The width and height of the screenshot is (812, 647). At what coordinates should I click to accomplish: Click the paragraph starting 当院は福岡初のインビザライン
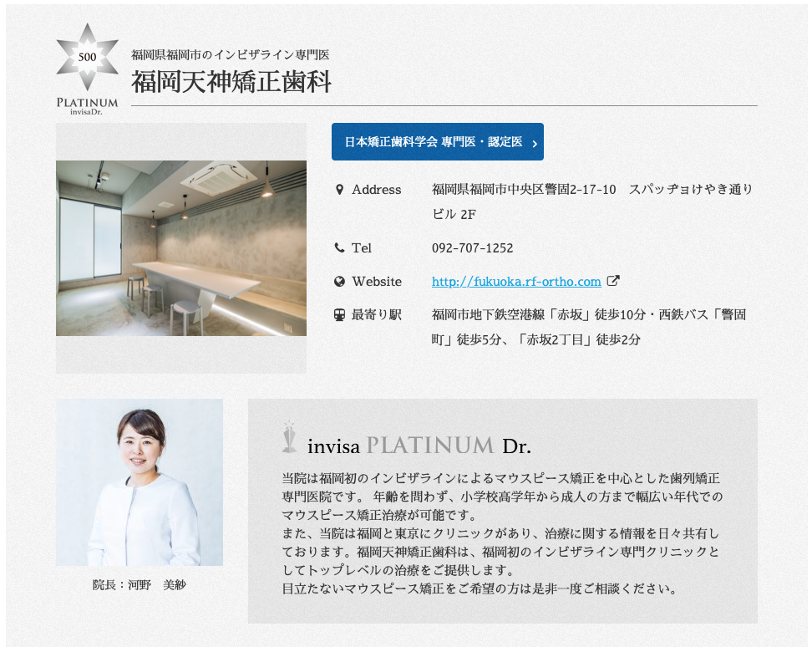tap(502, 497)
